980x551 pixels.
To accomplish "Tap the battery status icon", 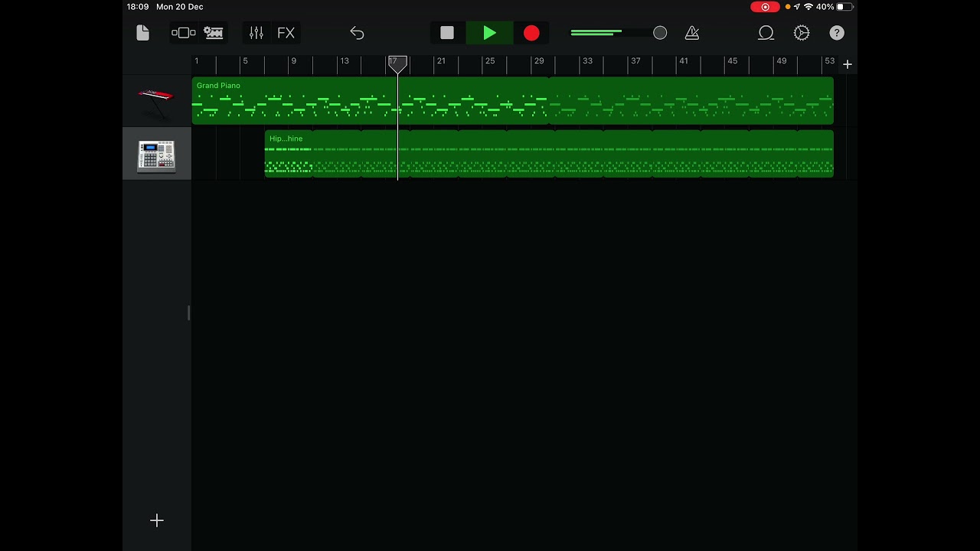I will pyautogui.click(x=845, y=7).
